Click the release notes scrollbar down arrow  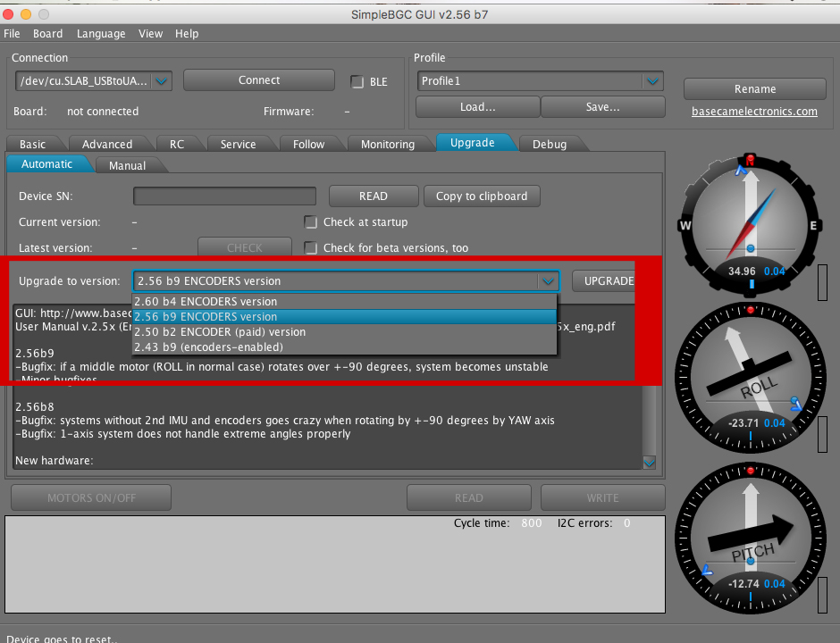[x=649, y=463]
